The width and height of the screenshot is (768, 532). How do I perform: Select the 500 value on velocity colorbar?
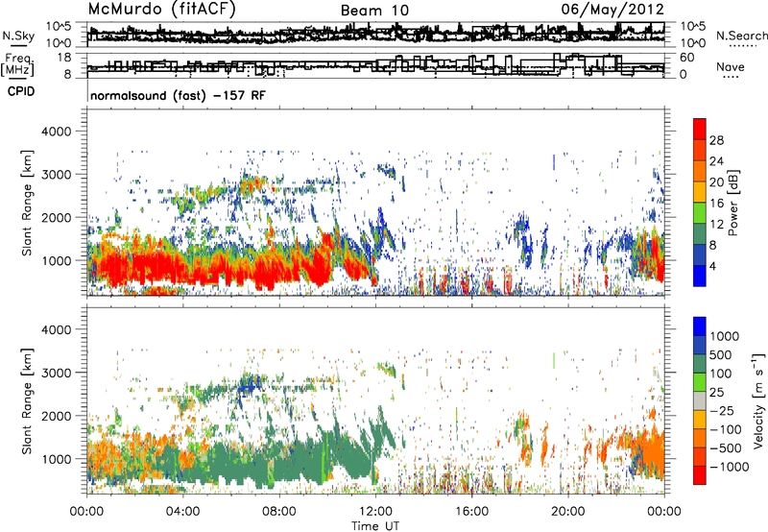click(x=721, y=355)
